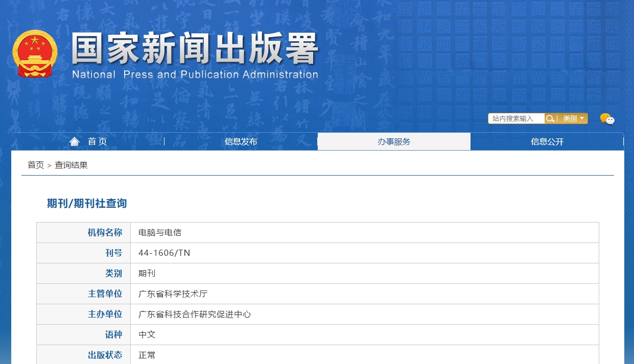Image resolution: width=634 pixels, height=364 pixels.
Task: Click the national emblem logo
Action: tap(35, 54)
